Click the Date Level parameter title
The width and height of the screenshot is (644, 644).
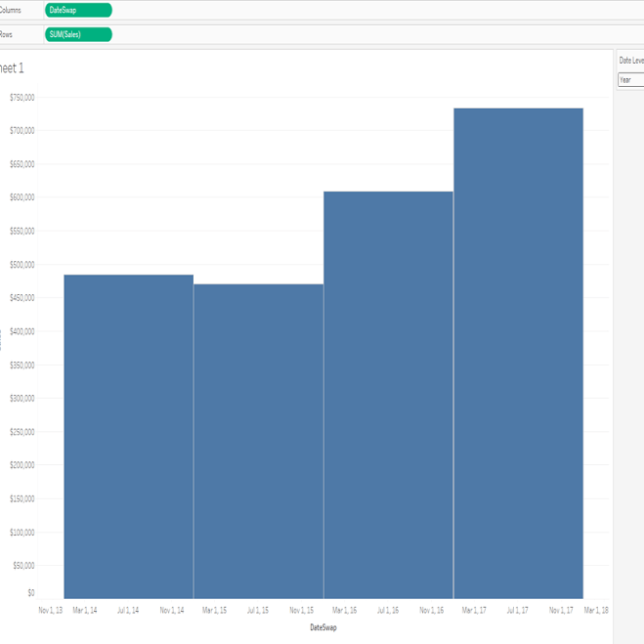click(631, 61)
